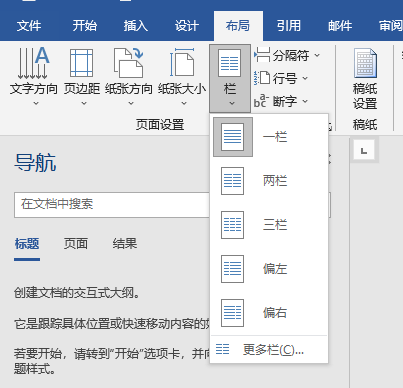Click the 稿纸设置 manuscript paper icon
The width and height of the screenshot is (403, 388).
point(365,63)
